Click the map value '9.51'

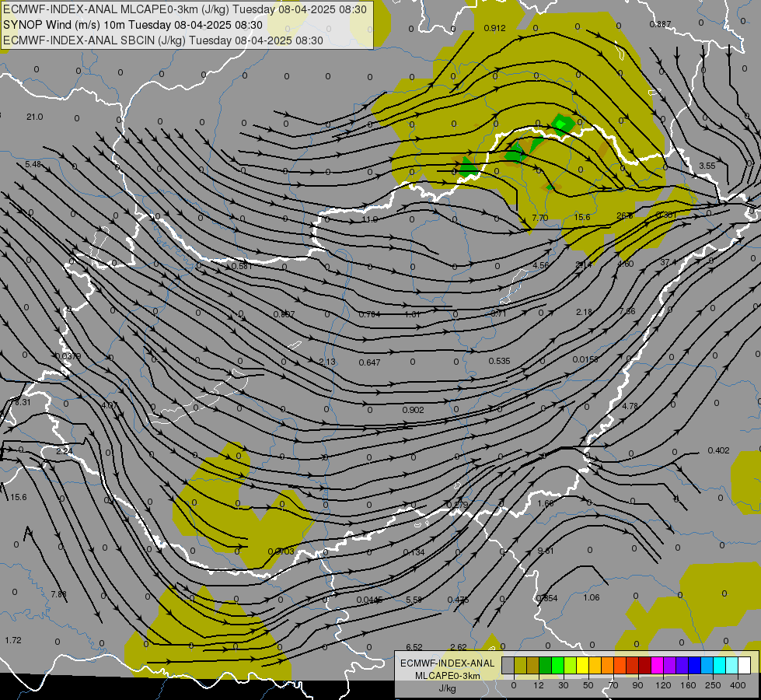[x=546, y=551]
